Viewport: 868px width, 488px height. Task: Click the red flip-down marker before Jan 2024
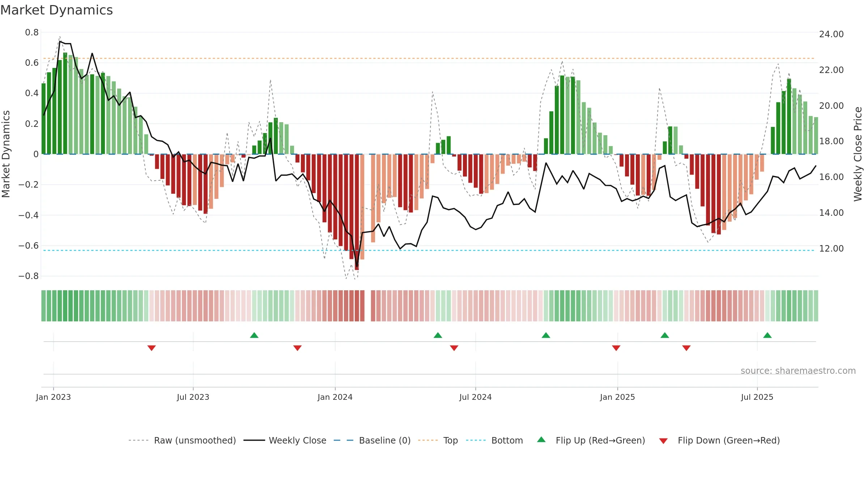click(x=297, y=348)
